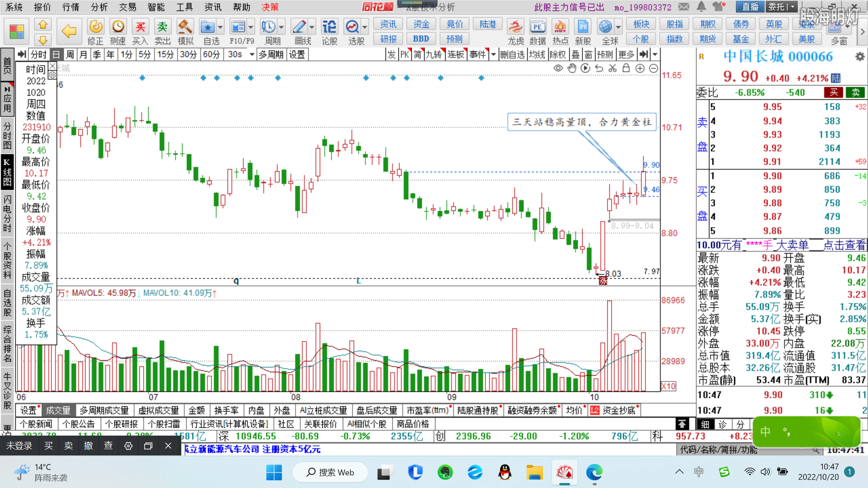This screenshot has width=868, height=488.
Task: Click the 板块 sector button
Action: (x=641, y=24)
